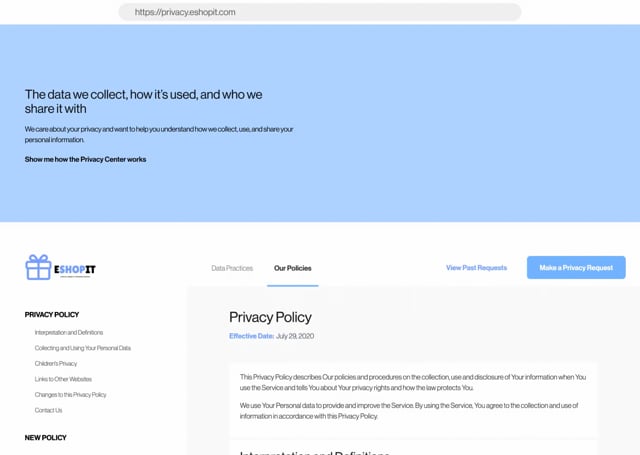
Task: Select PRIVACY POLICY sidebar heading
Action: (x=52, y=315)
